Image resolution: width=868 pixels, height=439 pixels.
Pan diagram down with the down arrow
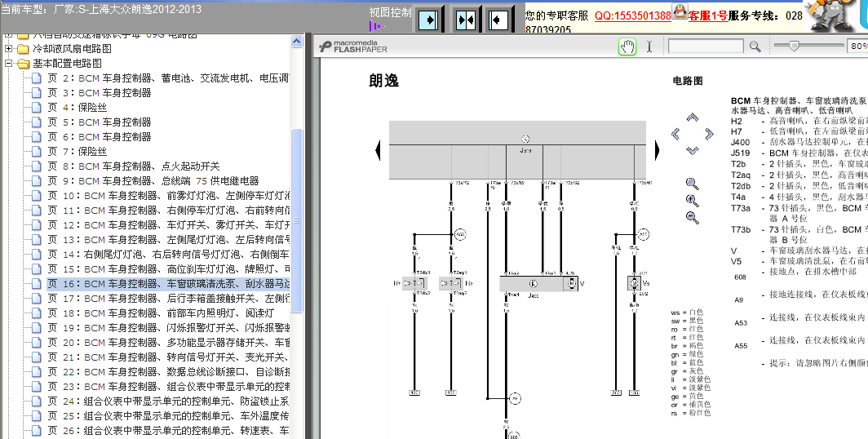692,150
